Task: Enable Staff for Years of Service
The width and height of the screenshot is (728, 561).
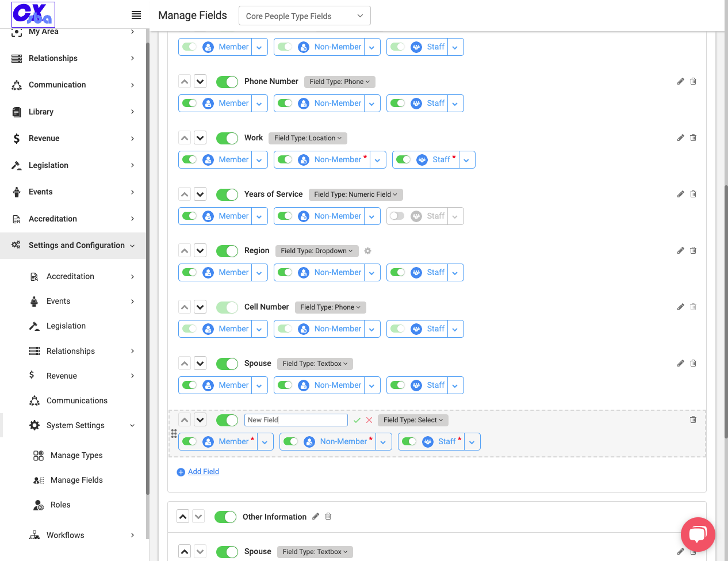Action: (397, 216)
